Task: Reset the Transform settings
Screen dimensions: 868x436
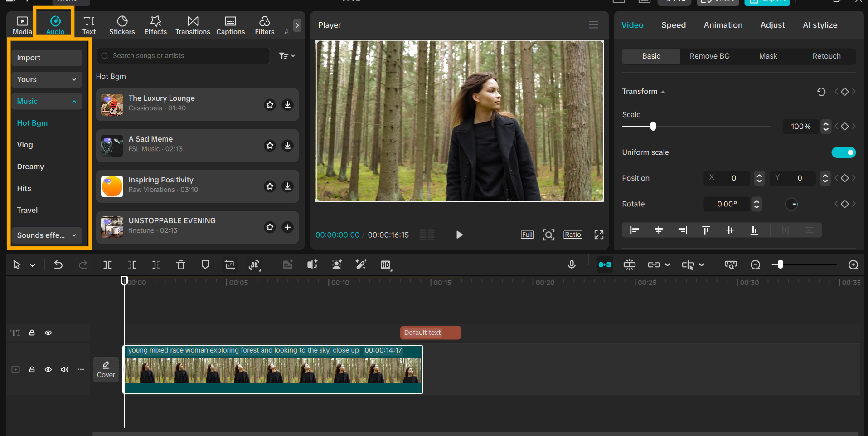Action: [821, 92]
